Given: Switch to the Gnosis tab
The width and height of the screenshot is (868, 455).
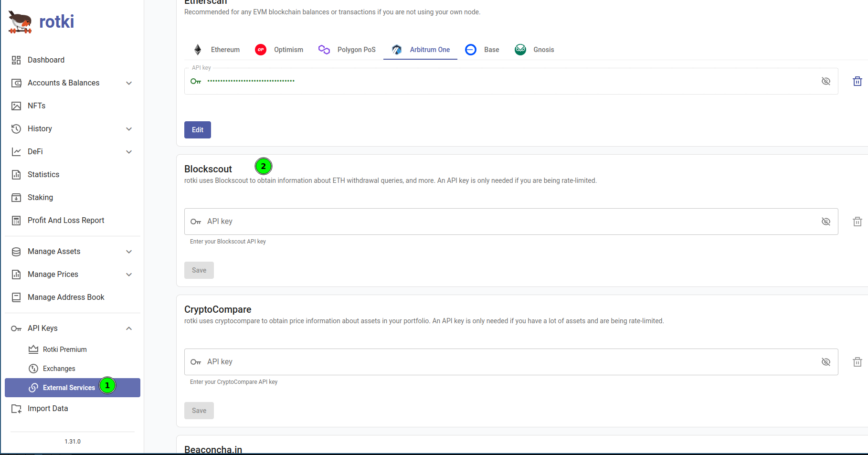Looking at the screenshot, I should pyautogui.click(x=534, y=50).
